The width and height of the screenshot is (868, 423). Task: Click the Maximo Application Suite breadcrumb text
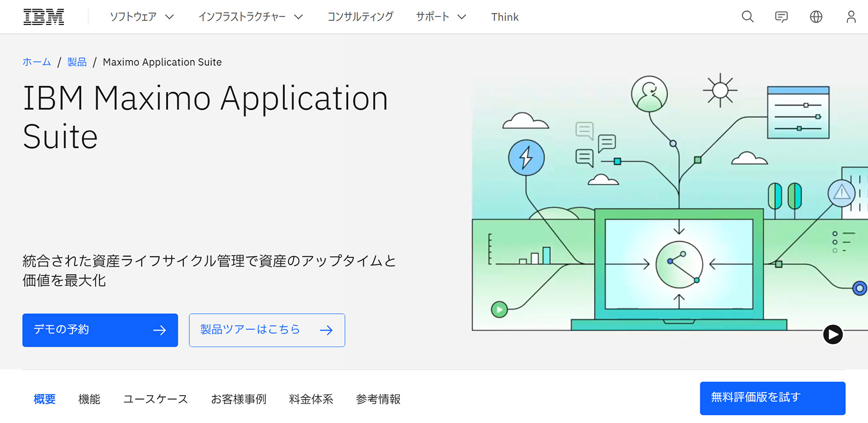click(162, 62)
